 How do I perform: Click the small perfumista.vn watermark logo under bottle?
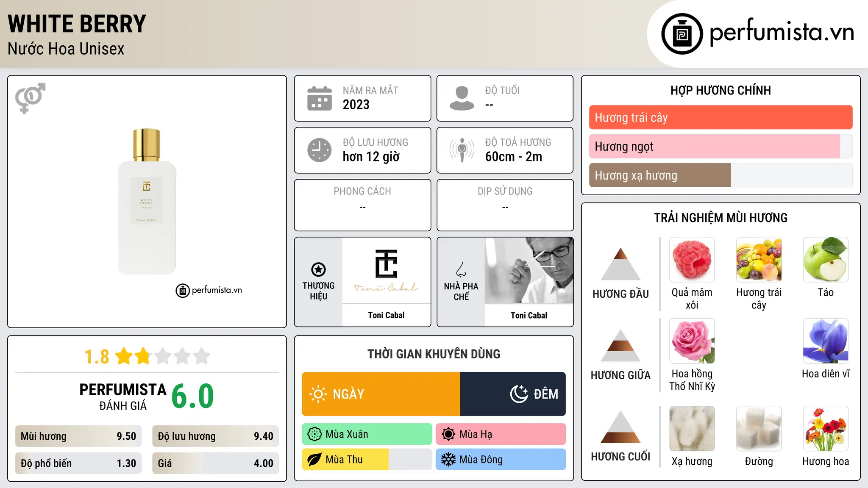209,291
